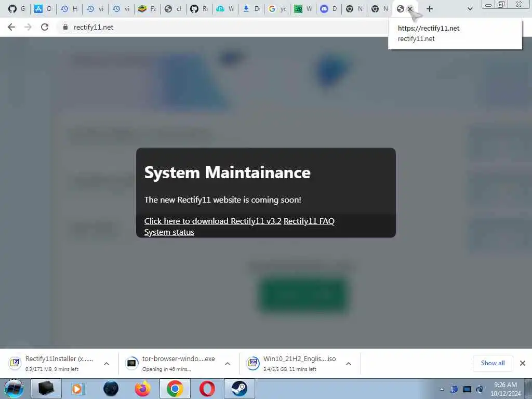The width and height of the screenshot is (532, 399).
Task: Switch to the first GitHub tab
Action: coord(17,9)
